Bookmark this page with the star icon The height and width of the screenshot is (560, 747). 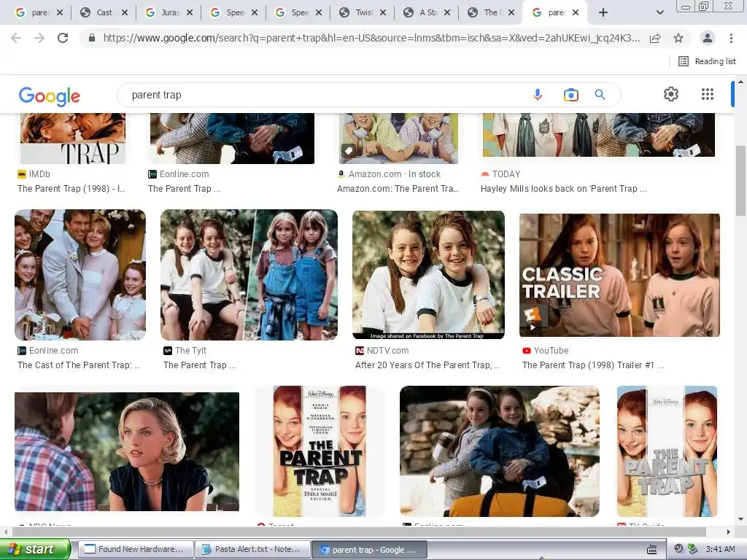pyautogui.click(x=678, y=38)
